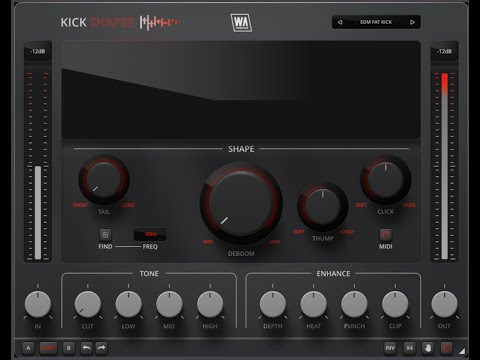Select next preset with right arrow
The width and height of the screenshot is (480, 360).
point(412,22)
